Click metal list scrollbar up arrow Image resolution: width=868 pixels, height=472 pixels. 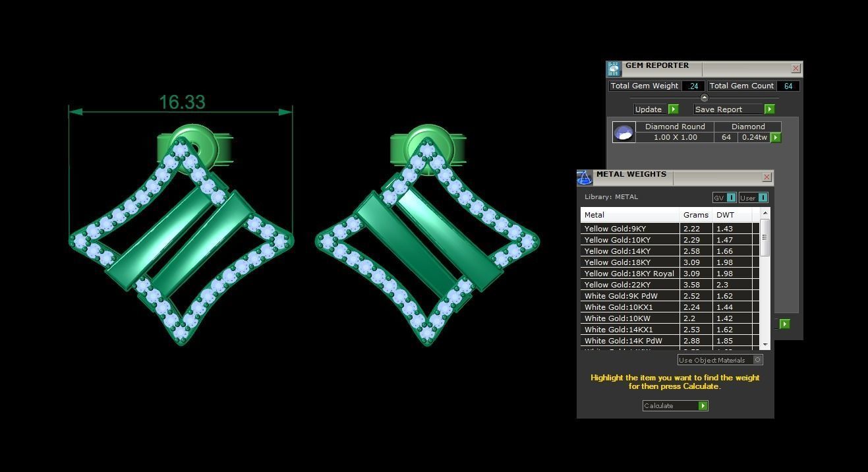(765, 213)
